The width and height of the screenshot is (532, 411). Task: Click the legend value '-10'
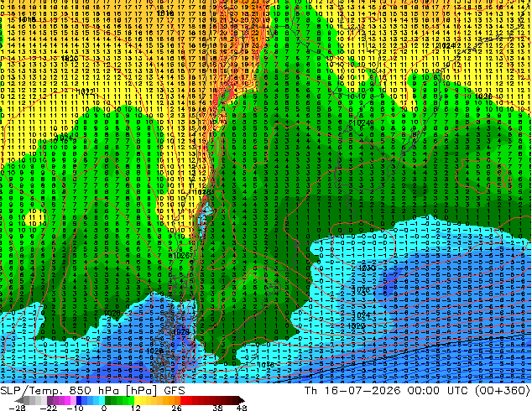click(75, 408)
